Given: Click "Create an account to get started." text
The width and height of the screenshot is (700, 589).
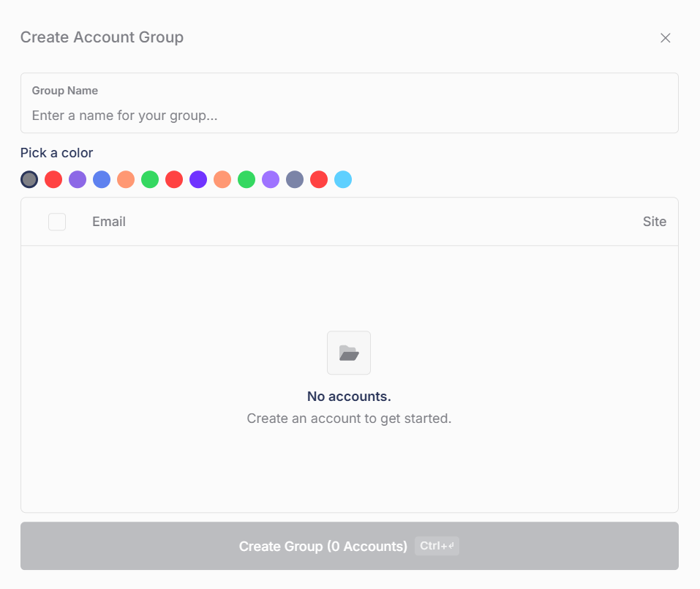Looking at the screenshot, I should [x=349, y=419].
